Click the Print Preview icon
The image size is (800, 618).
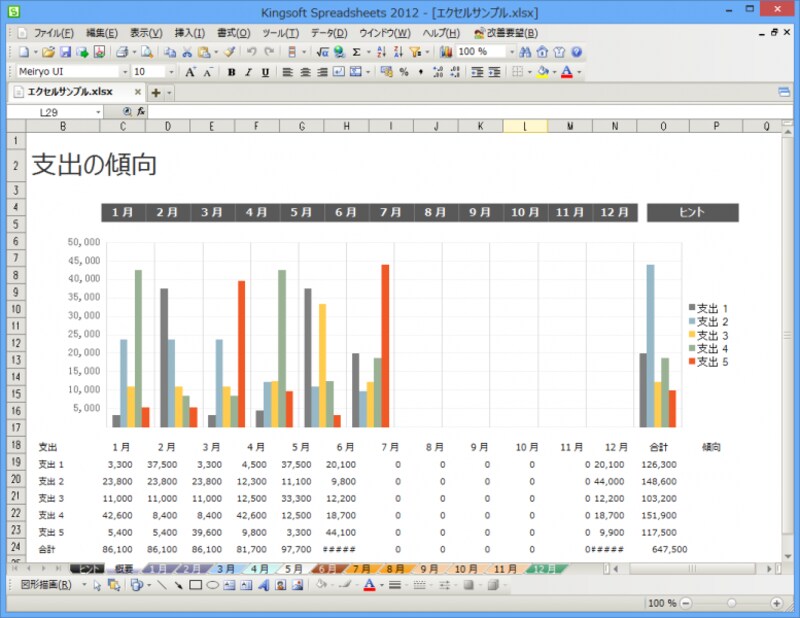coord(148,52)
